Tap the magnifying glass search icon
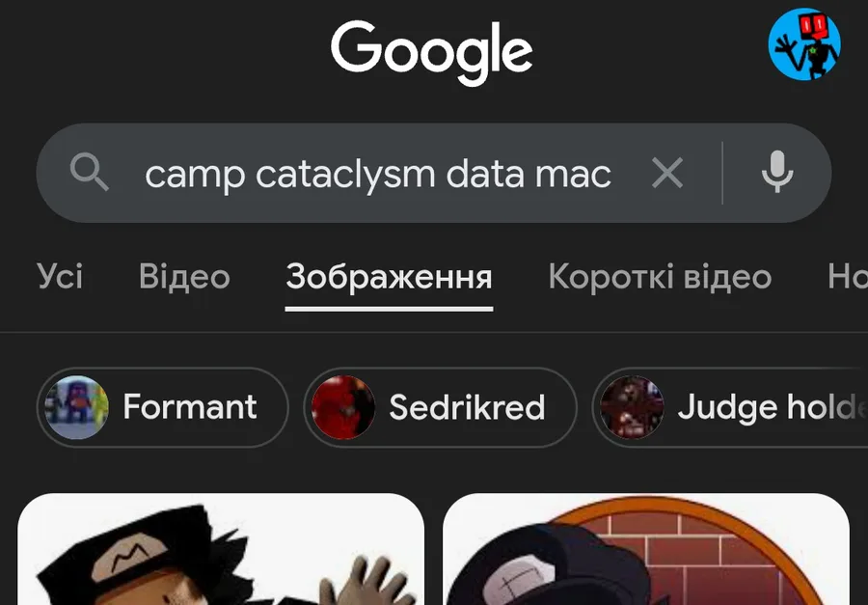 click(x=89, y=173)
